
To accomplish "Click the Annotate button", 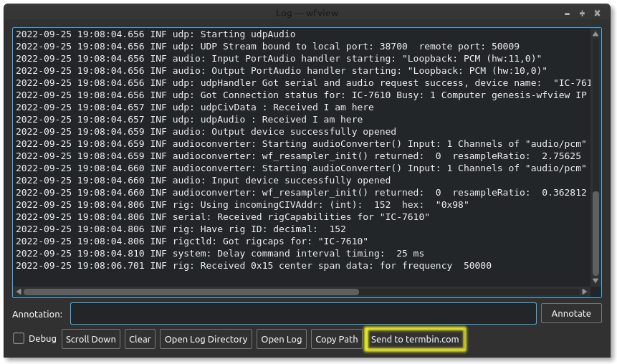I will pos(571,314).
